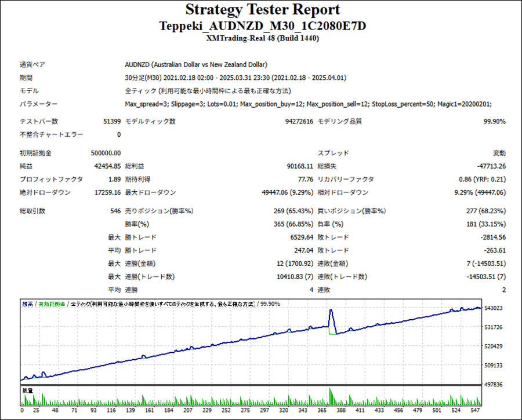Select chart y-axis value 520429
This screenshot has width=522, height=420.
tap(494, 346)
